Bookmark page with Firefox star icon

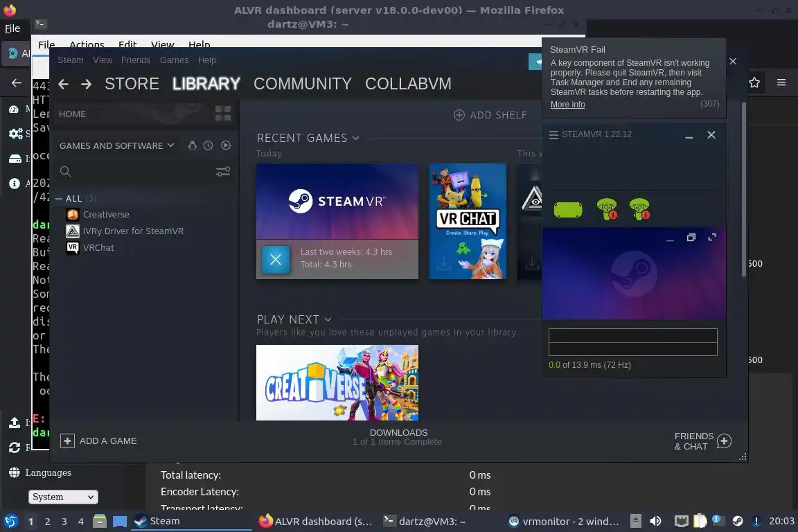754,82
